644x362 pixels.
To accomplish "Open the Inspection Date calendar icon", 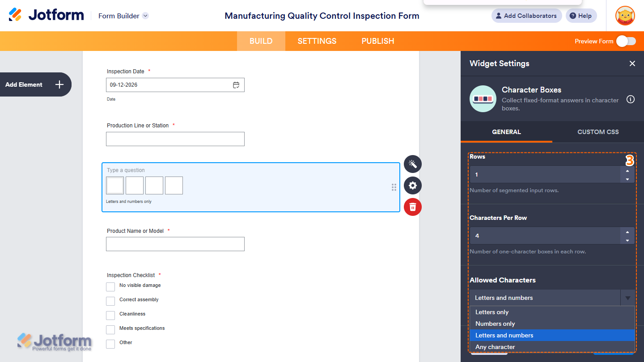I will [236, 85].
